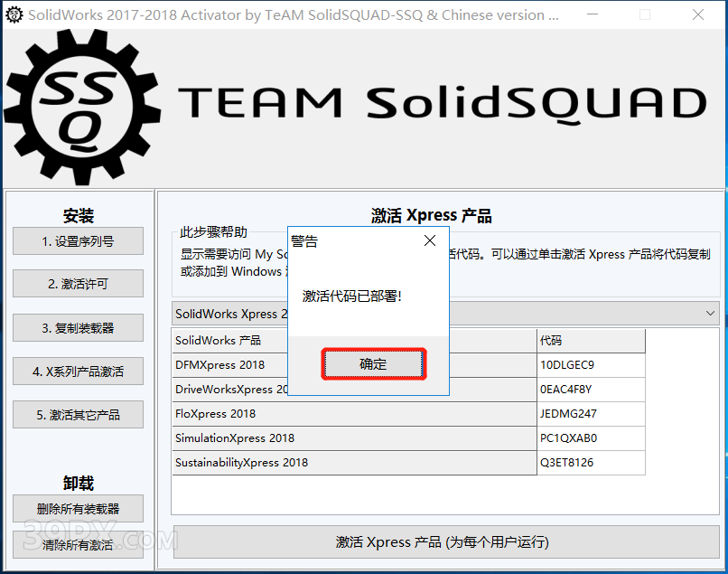Click 激活 Xpress 产品 (为每个用户运行) button

click(442, 542)
